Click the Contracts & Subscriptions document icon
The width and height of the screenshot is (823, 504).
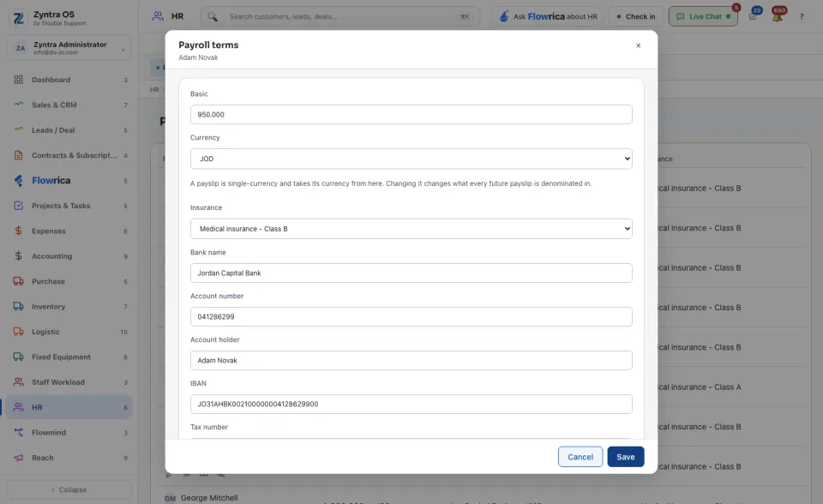click(x=18, y=155)
